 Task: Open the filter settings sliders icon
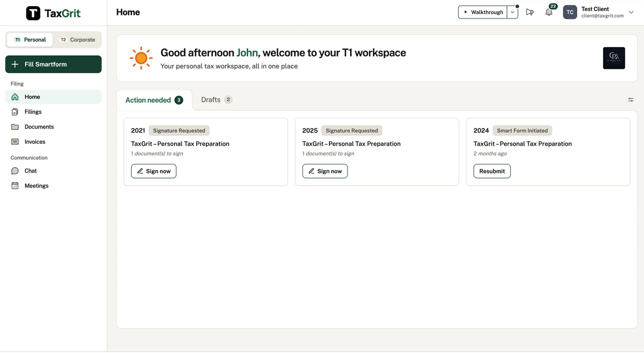coord(631,100)
